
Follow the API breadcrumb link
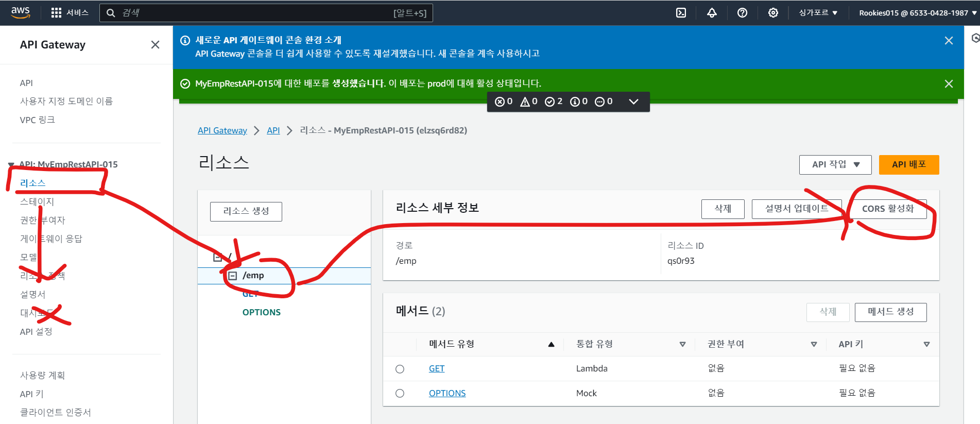click(x=273, y=130)
